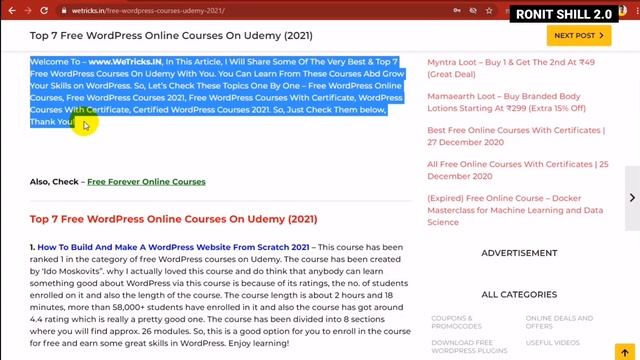This screenshot has width=640, height=360.
Task: Open the Expired Docker Masterclass course link
Action: click(515, 210)
